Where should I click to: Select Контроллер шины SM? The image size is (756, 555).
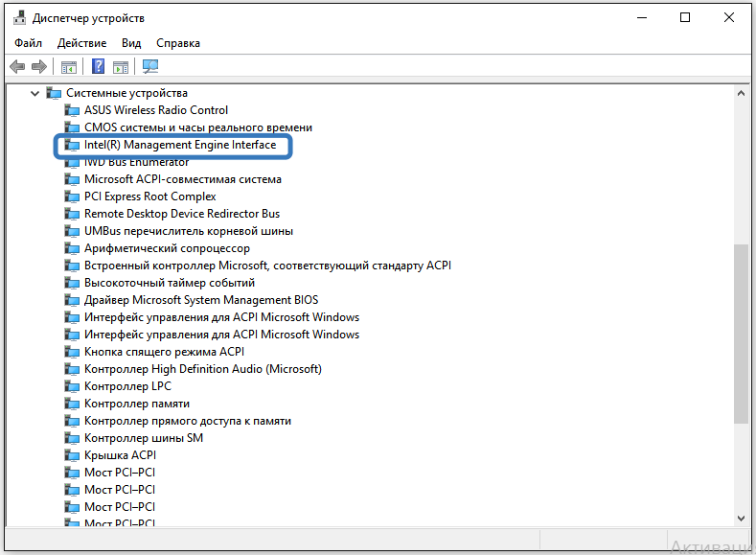pos(144,438)
